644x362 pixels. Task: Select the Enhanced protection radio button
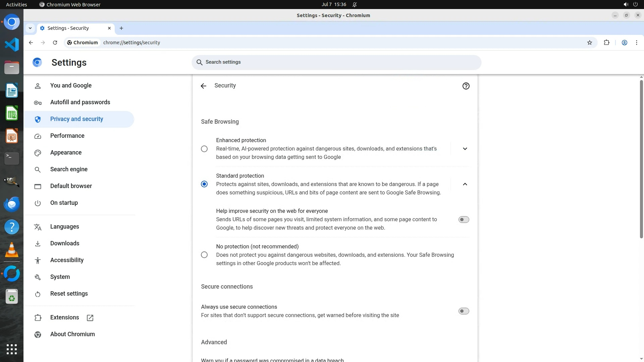[204, 149]
